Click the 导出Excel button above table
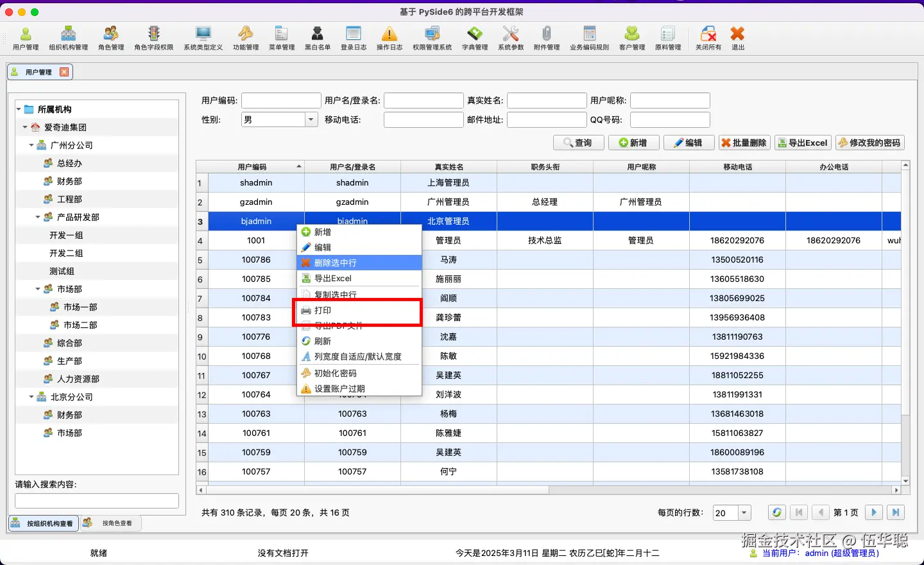The image size is (924, 565). [803, 143]
